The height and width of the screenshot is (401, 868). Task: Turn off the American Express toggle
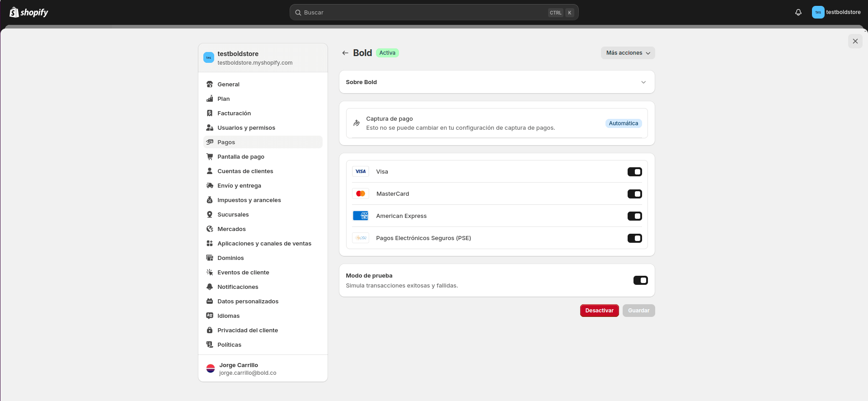point(634,216)
